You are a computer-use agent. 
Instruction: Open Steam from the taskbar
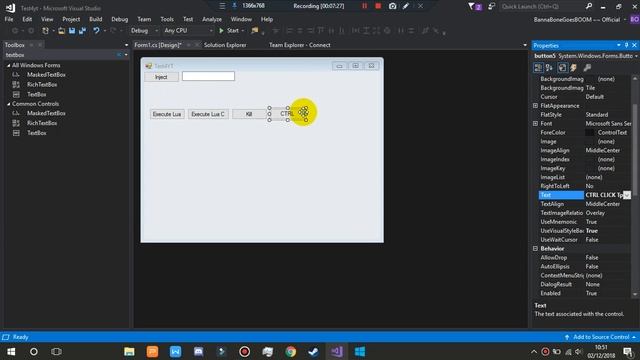pos(313,351)
